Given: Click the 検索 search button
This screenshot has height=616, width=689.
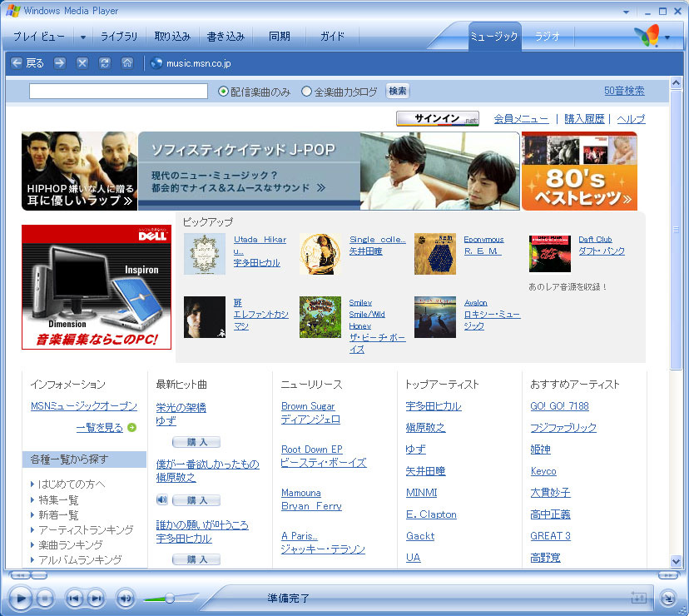Looking at the screenshot, I should 398,91.
